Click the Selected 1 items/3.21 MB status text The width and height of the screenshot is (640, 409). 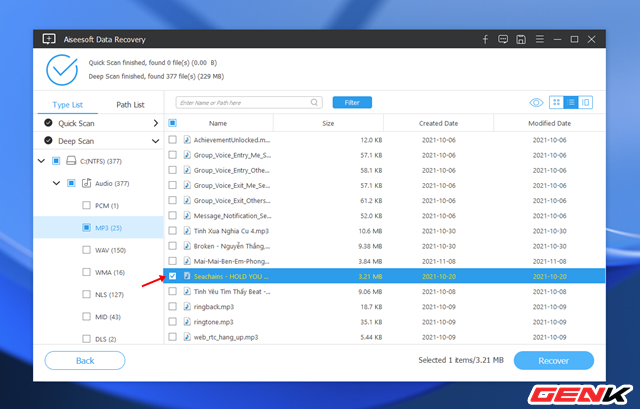pyautogui.click(x=461, y=360)
